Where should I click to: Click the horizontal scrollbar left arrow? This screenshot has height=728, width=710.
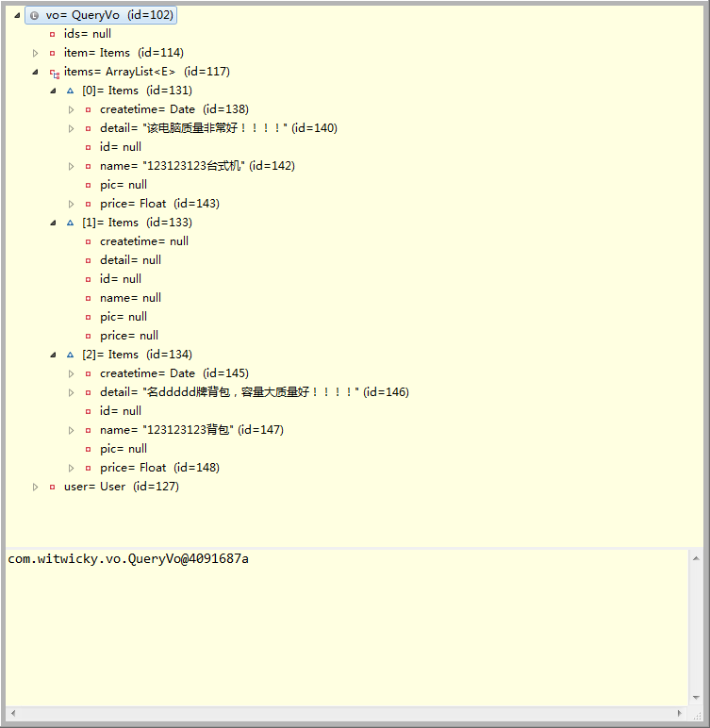tap(13, 713)
